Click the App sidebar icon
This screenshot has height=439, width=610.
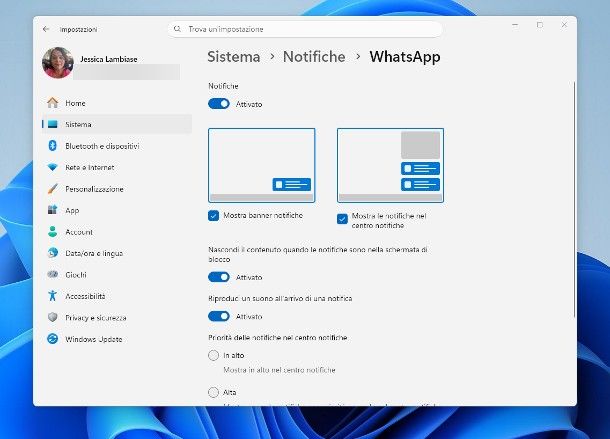[x=53, y=210]
